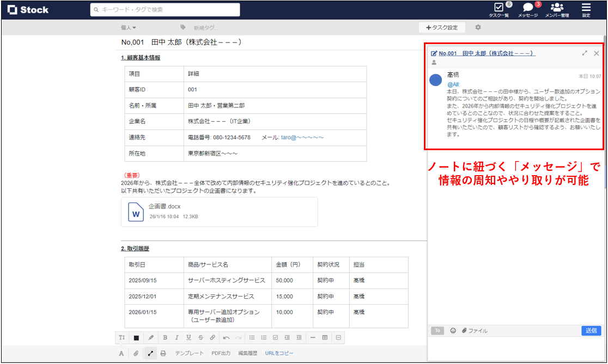Insert a hyperlink using the link icon
The height and width of the screenshot is (364, 608).
tap(212, 337)
